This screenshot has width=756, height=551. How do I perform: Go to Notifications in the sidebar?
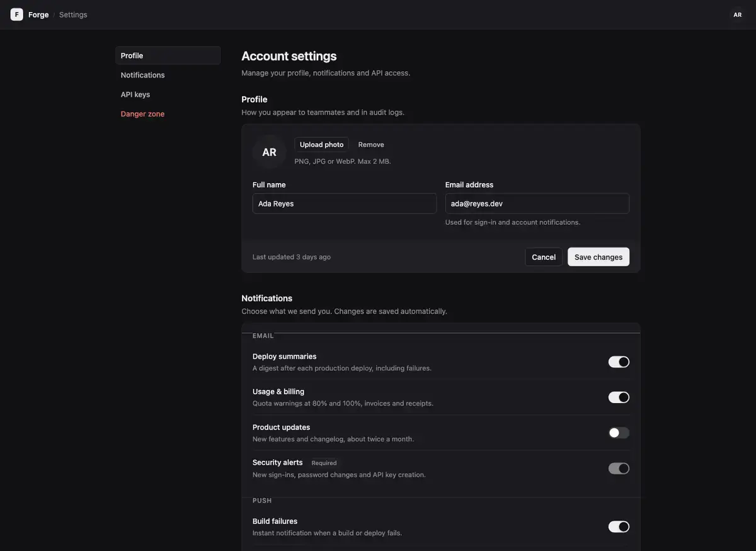(x=168, y=75)
